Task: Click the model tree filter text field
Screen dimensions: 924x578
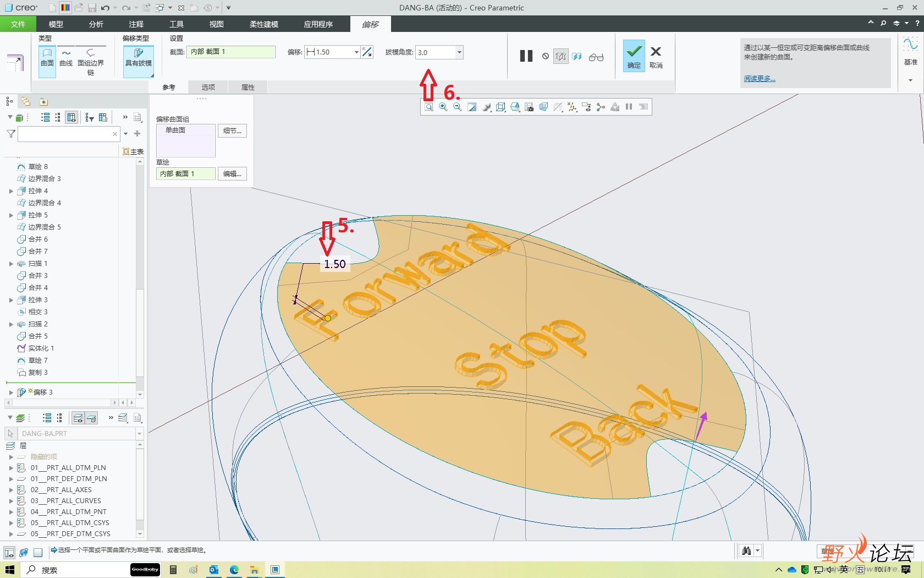Action: (68, 134)
